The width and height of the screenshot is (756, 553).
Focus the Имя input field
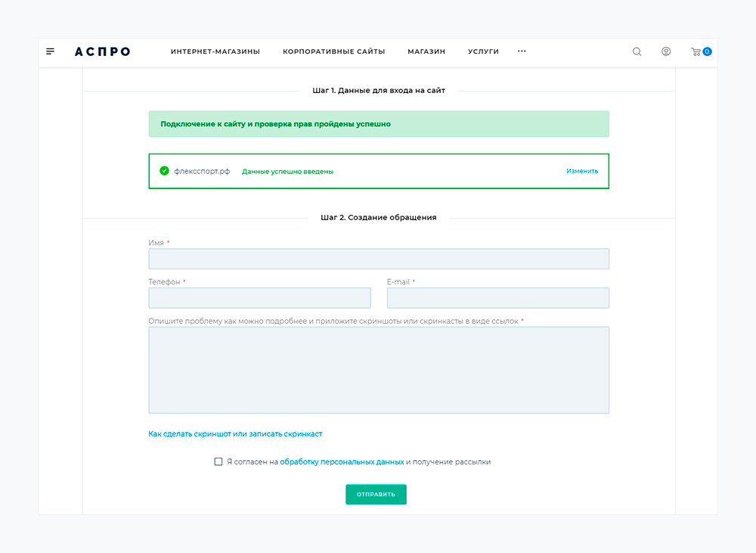click(379, 259)
